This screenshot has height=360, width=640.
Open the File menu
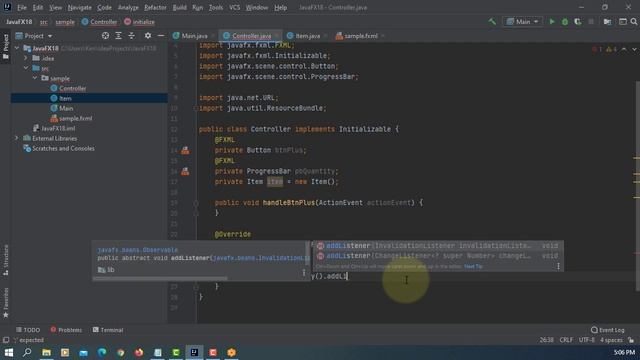point(22,7)
